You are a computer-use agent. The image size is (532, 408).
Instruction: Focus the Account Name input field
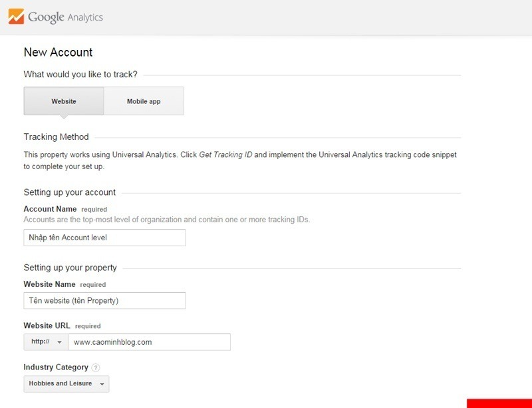tap(104, 238)
